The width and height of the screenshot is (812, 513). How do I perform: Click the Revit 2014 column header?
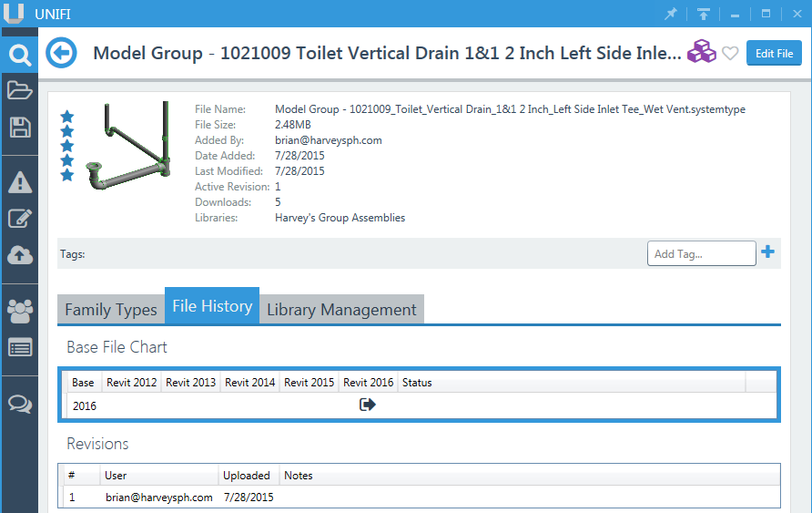[x=249, y=383]
